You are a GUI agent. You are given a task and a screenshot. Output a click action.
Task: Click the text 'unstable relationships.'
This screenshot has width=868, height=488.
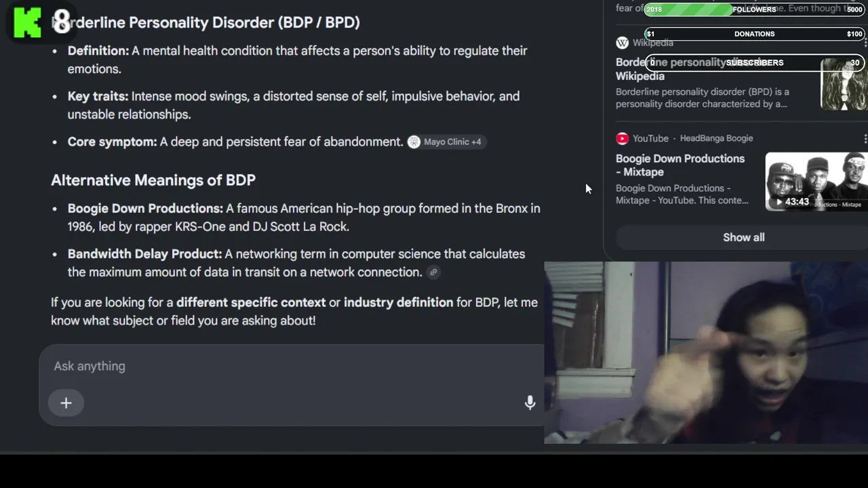130,115
